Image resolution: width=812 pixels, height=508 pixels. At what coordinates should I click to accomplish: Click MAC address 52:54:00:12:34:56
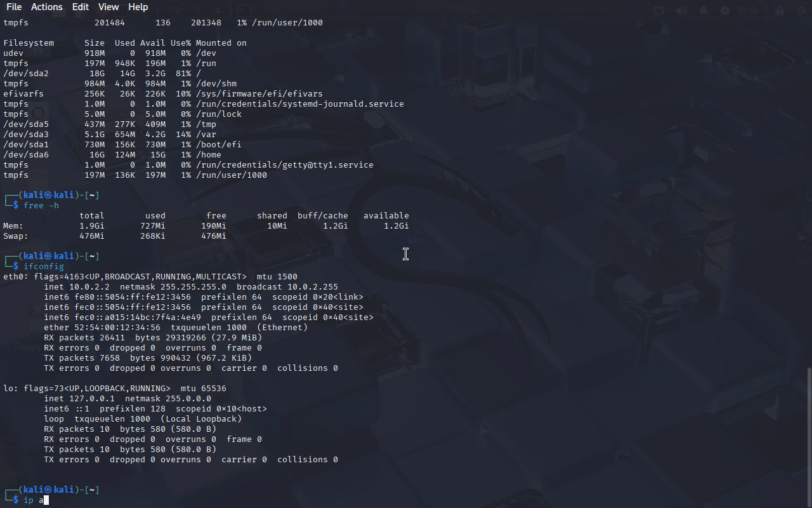point(117,328)
